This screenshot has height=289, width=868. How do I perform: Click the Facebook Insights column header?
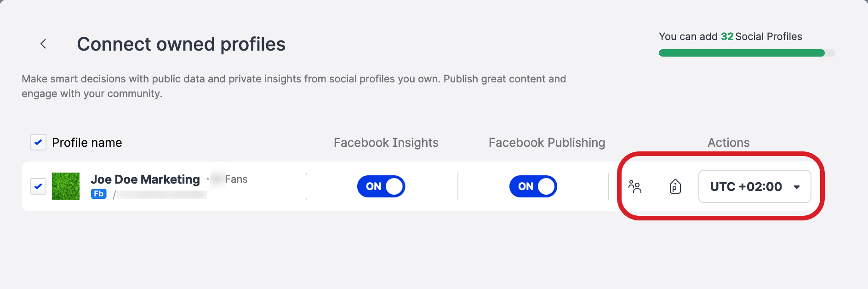point(386,143)
